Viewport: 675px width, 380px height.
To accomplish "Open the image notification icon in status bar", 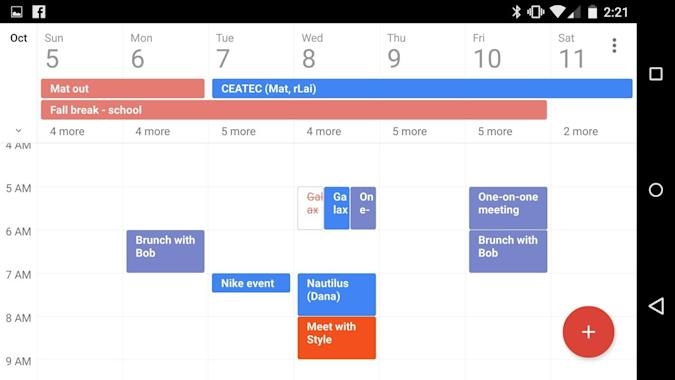I will [17, 12].
